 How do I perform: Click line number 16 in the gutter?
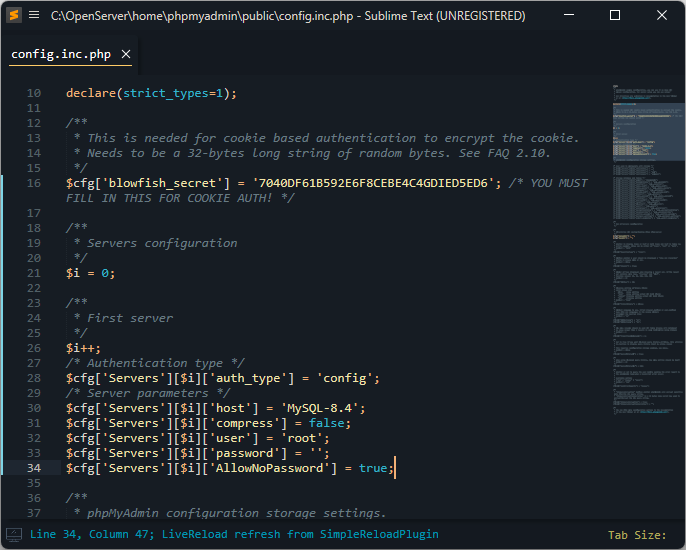pos(34,183)
